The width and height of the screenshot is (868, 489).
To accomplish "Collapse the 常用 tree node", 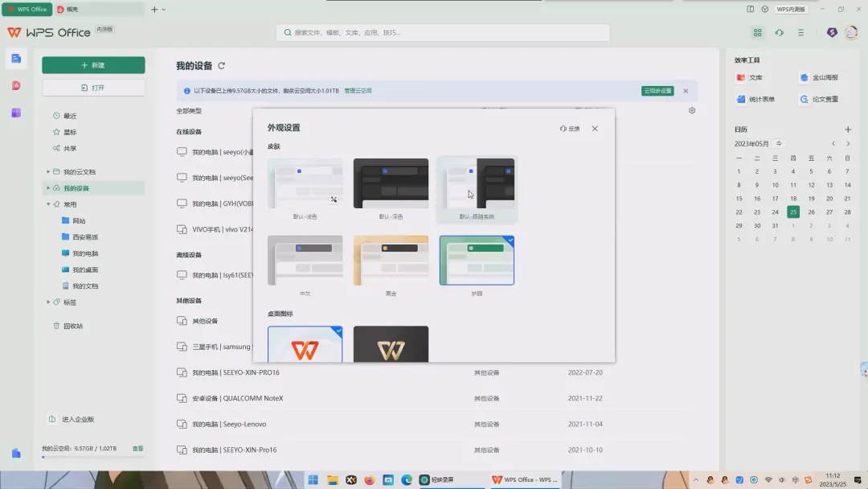I will click(x=48, y=204).
